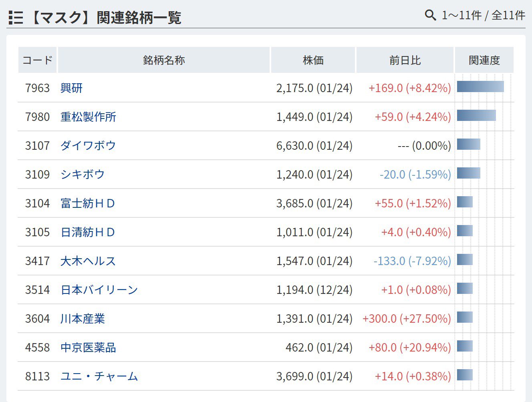Open the ダイワボウ stock link
The height and width of the screenshot is (402, 532).
pos(88,146)
